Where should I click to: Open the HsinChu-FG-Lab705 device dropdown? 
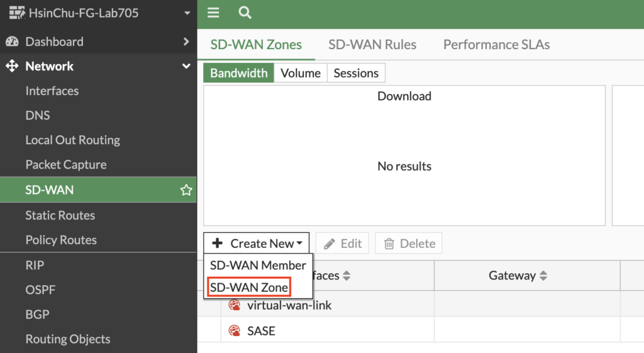186,13
